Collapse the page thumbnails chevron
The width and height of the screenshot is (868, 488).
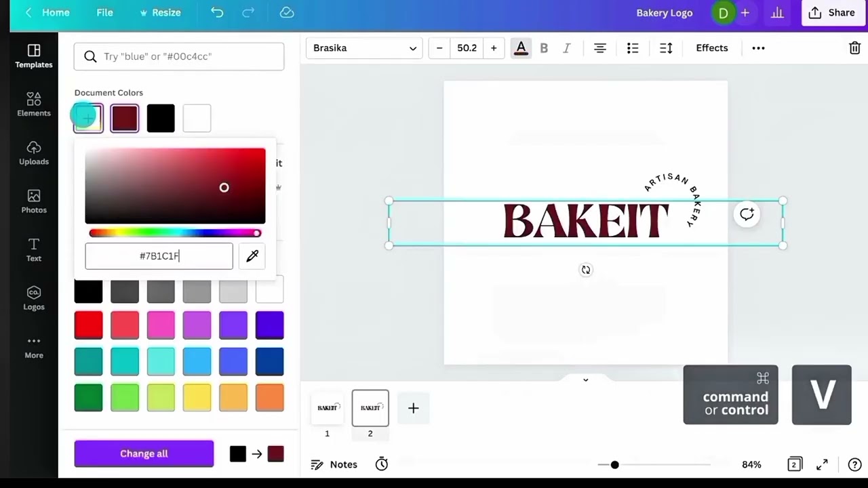pos(585,380)
